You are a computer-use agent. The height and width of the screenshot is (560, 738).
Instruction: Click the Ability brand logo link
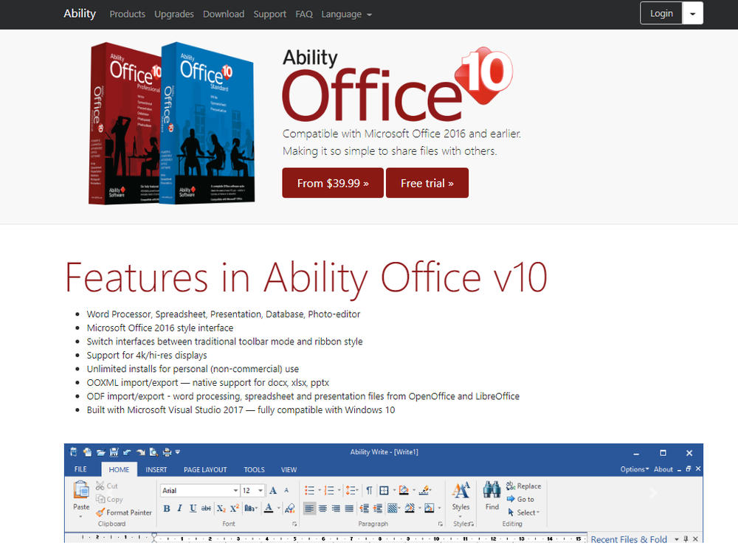tap(80, 13)
